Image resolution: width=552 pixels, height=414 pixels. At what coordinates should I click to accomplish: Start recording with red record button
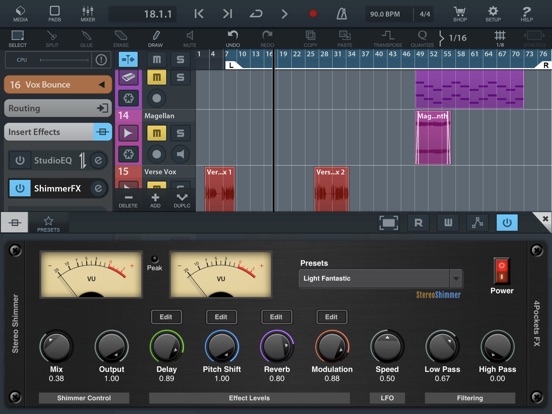point(313,14)
